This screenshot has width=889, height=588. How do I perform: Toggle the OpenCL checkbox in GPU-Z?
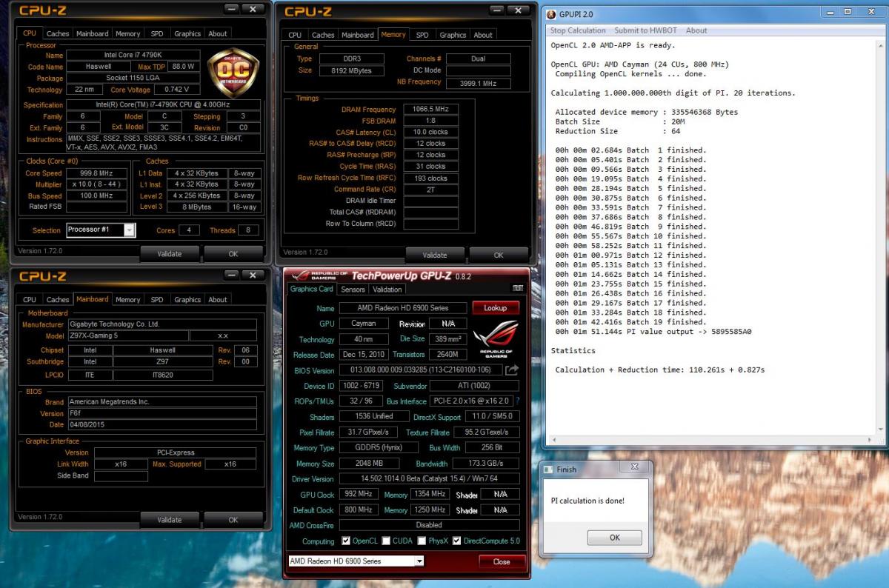tap(346, 541)
